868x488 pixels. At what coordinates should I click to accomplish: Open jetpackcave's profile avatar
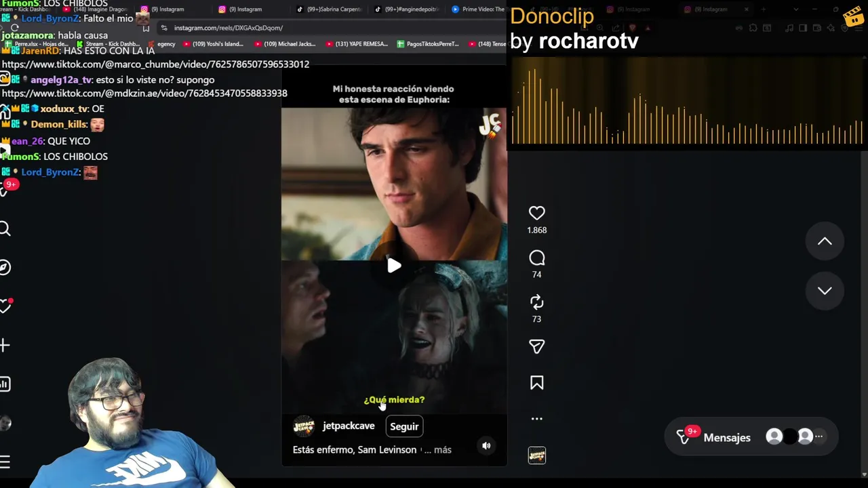(x=304, y=426)
